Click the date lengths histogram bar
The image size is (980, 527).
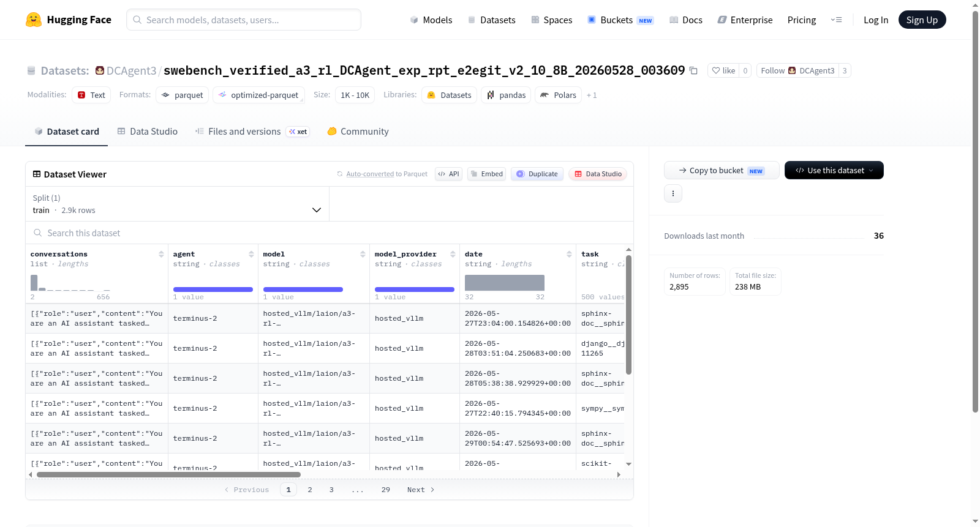pos(505,283)
